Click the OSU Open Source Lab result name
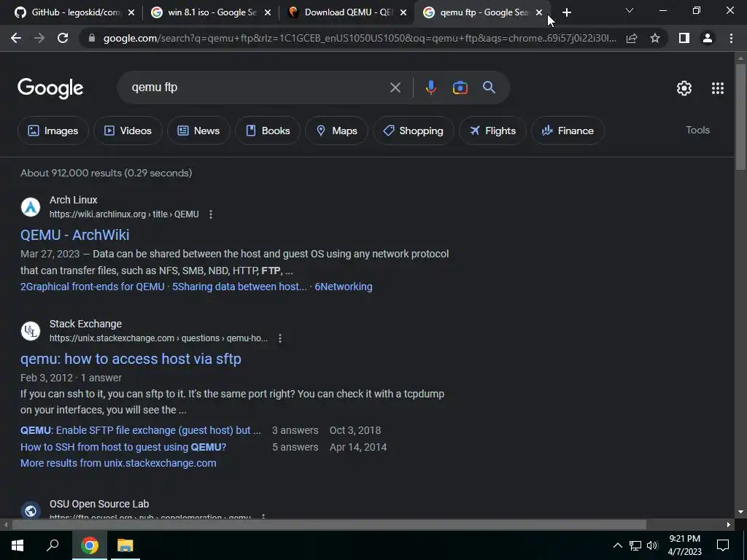The width and height of the screenshot is (747, 560). [99, 504]
